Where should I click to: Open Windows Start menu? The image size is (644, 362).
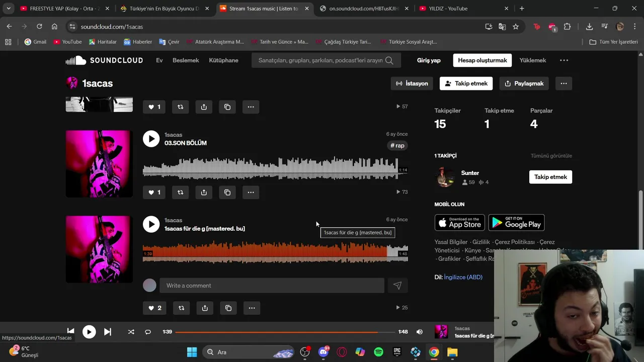[x=192, y=352]
